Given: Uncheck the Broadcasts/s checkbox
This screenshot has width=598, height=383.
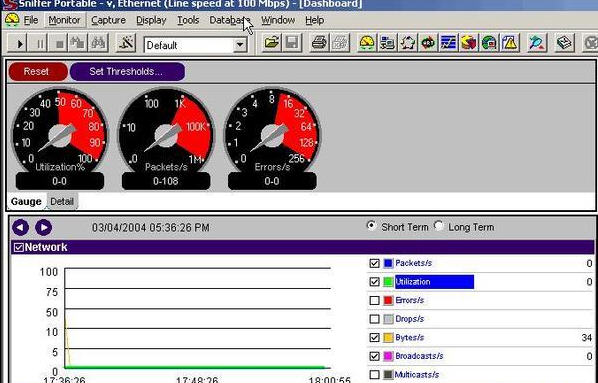Looking at the screenshot, I should pyautogui.click(x=375, y=356).
